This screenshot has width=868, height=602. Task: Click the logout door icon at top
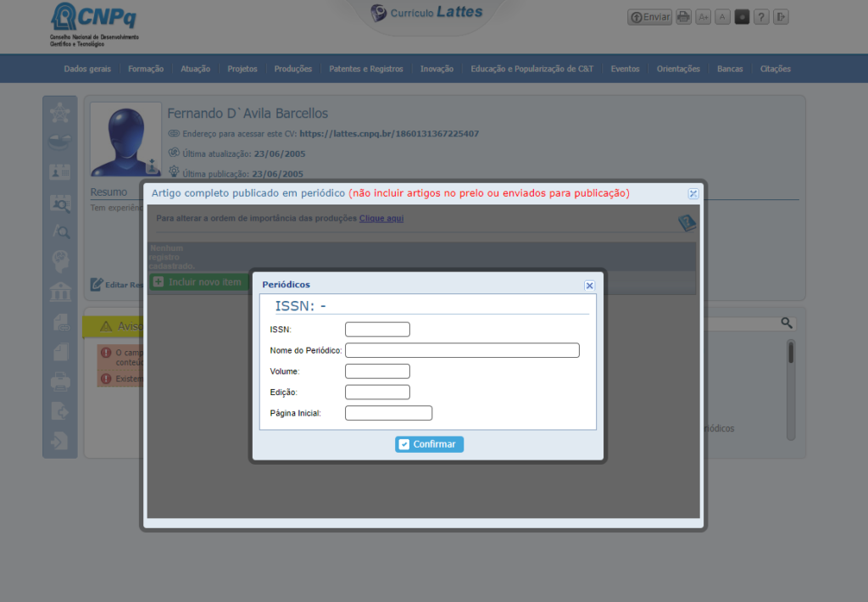pos(781,17)
